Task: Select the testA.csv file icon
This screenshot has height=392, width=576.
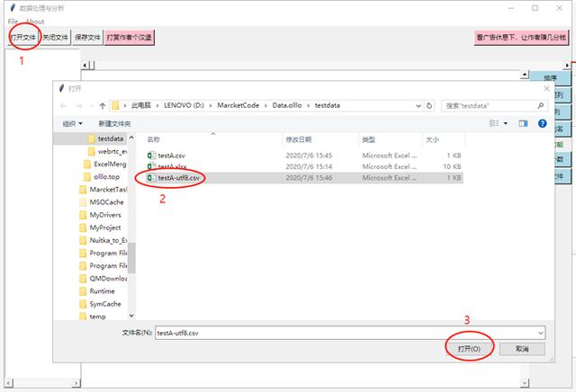Action: tap(151, 156)
